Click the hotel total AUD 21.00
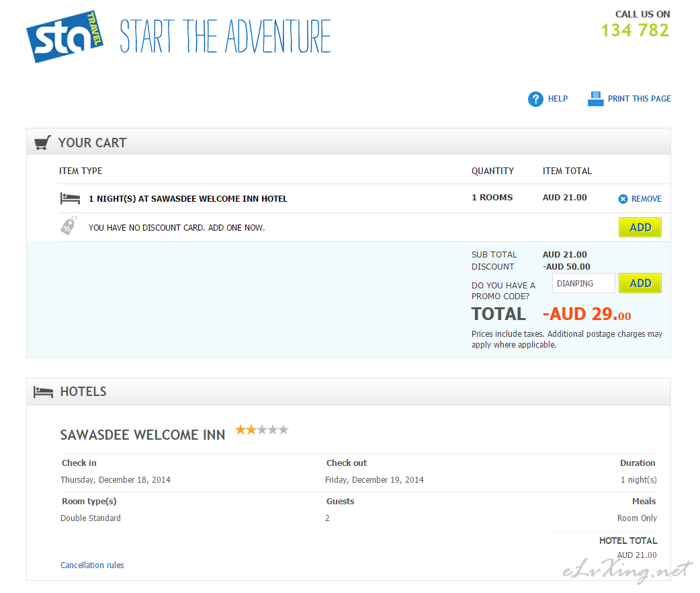The width and height of the screenshot is (700, 593). tap(637, 555)
